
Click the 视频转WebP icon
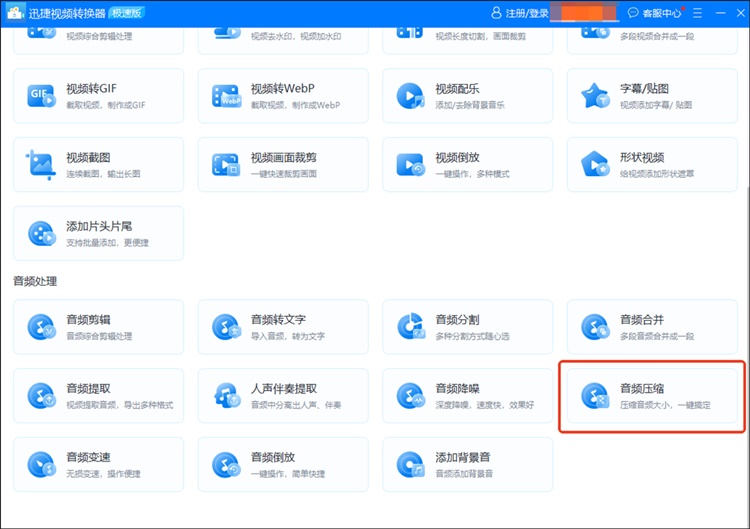pyautogui.click(x=226, y=96)
